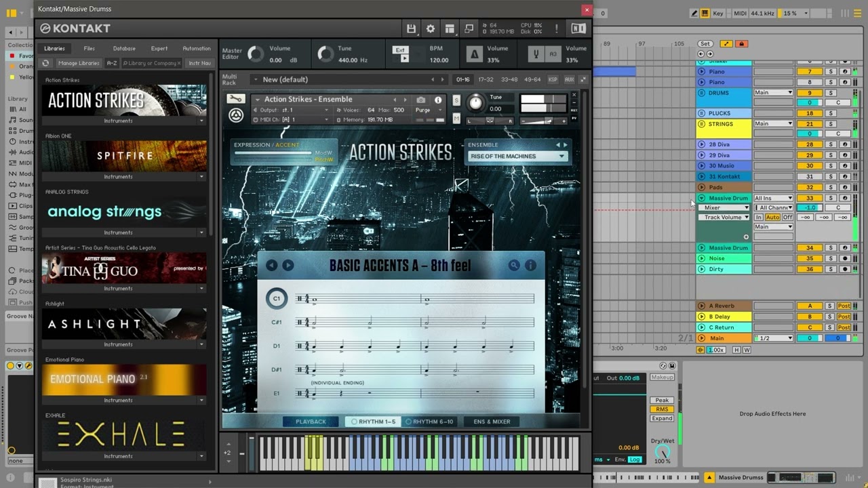868x488 pixels.
Task: Click the Emotional Piano library banner
Action: point(124,380)
